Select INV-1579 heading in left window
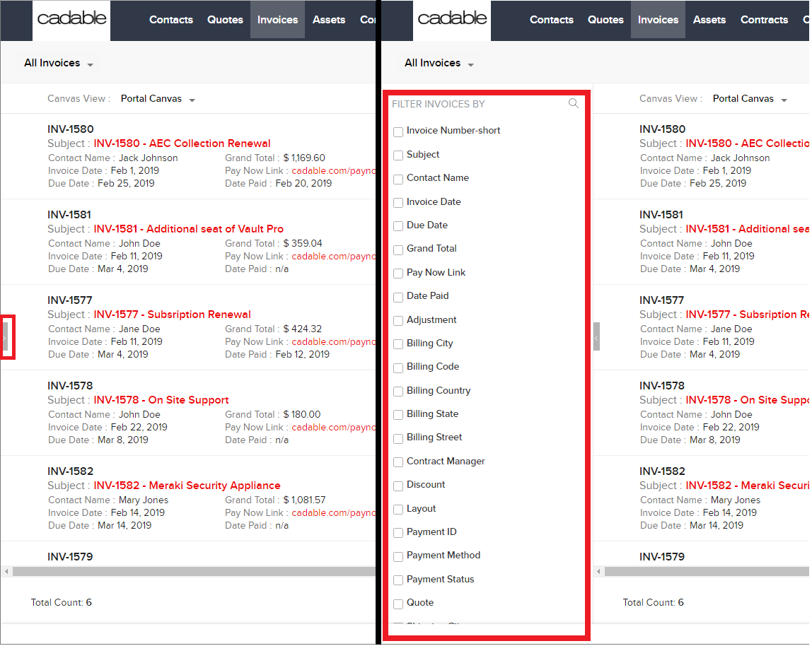Screen dimensions: 812x646 [70, 556]
